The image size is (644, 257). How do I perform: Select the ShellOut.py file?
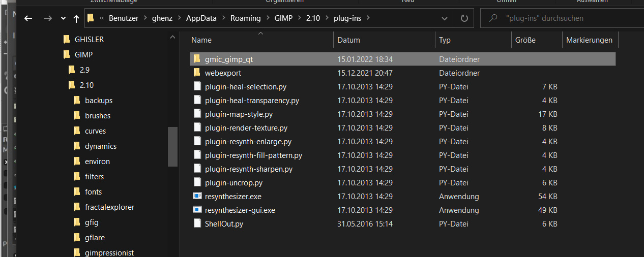[224, 223]
